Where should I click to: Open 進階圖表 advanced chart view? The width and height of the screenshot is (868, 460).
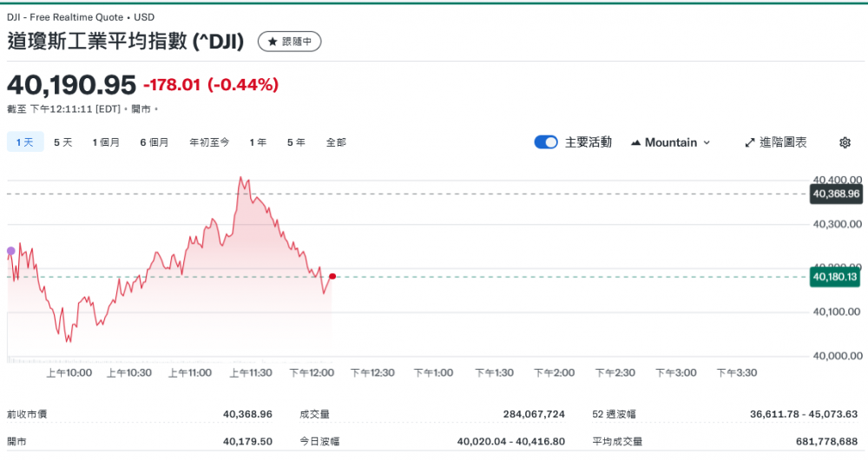point(776,142)
